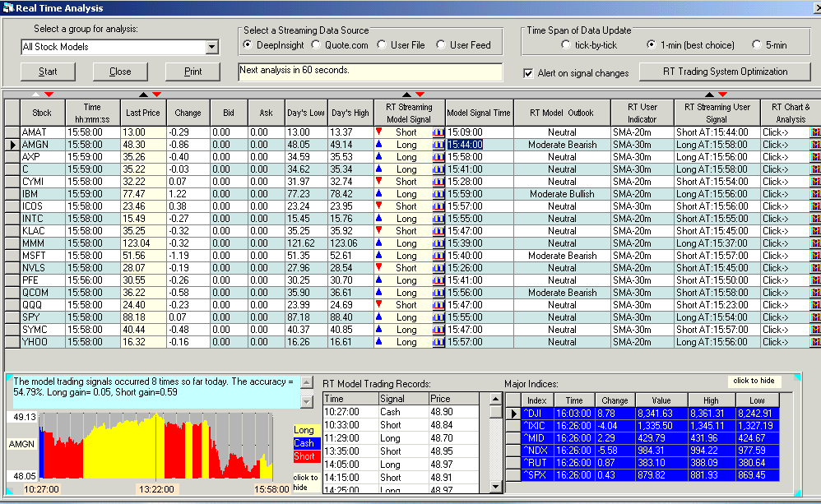Open RT chart analysis icon for AMGN

(x=815, y=145)
